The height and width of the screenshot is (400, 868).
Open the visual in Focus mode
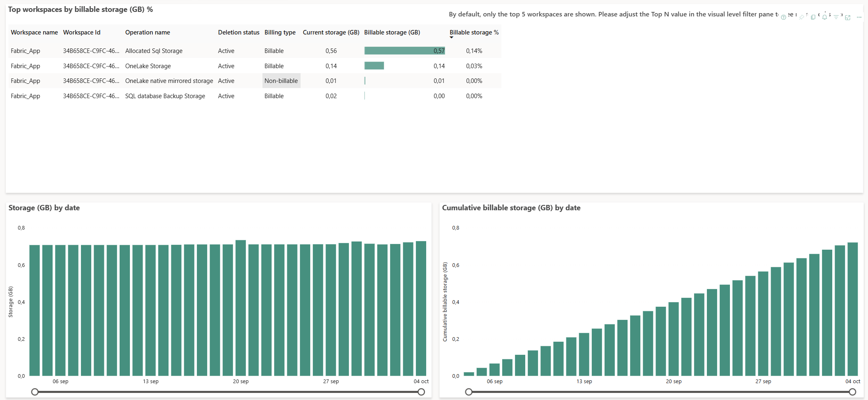tap(847, 17)
